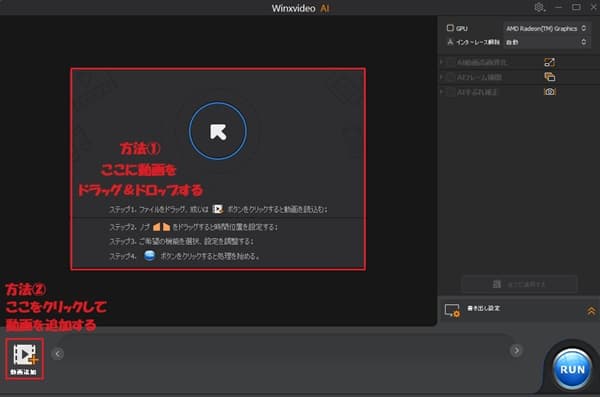
Task: Enable the GPU checkbox
Action: [450, 28]
